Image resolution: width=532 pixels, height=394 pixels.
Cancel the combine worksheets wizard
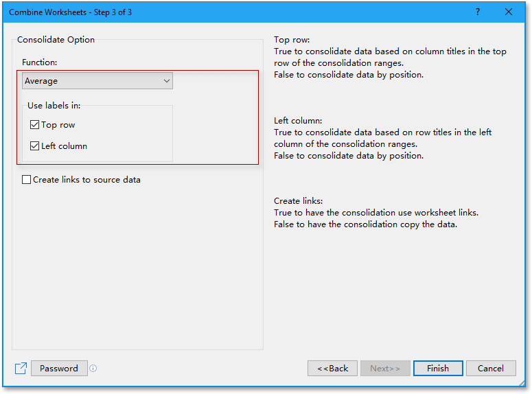point(491,369)
